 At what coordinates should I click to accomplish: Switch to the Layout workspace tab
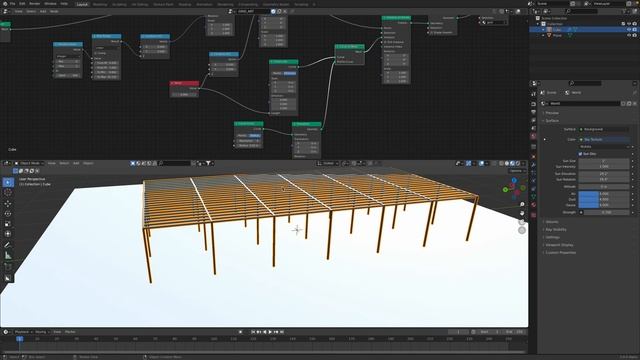pos(82,4)
